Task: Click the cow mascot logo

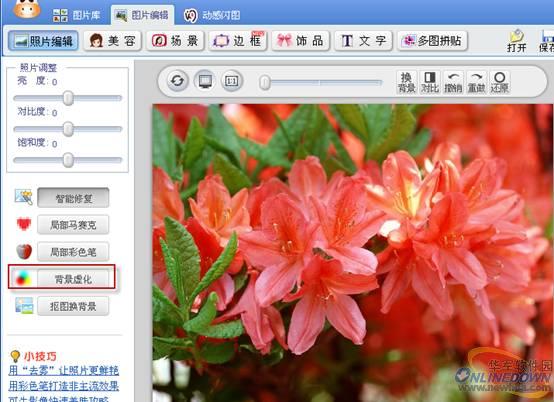Action: point(26,9)
